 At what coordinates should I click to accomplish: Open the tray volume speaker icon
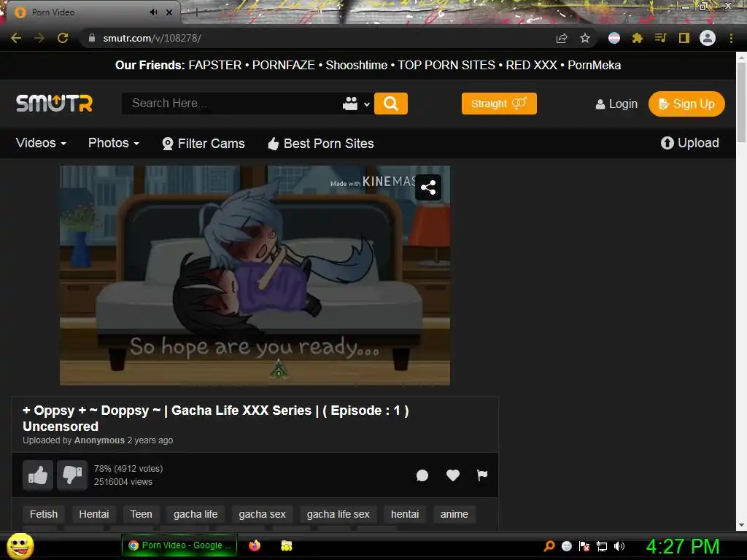tap(619, 546)
